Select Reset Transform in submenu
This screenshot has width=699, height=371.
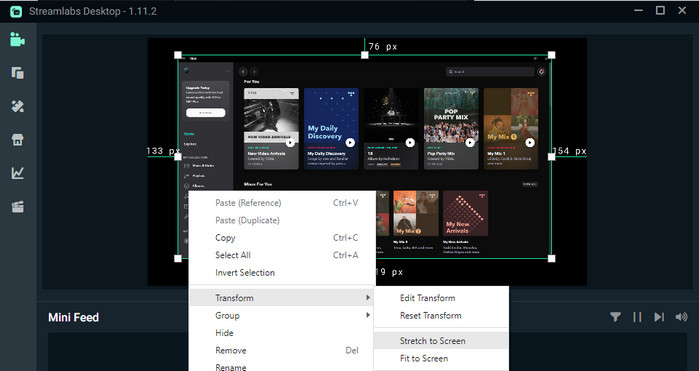point(441,315)
